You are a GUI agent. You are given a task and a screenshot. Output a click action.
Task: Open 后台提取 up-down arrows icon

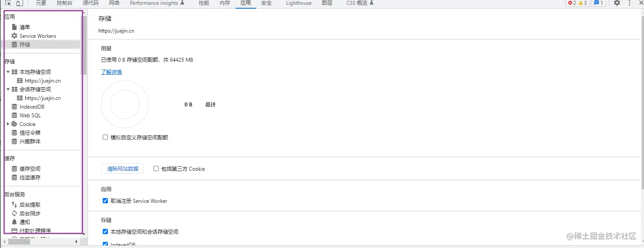pos(14,205)
